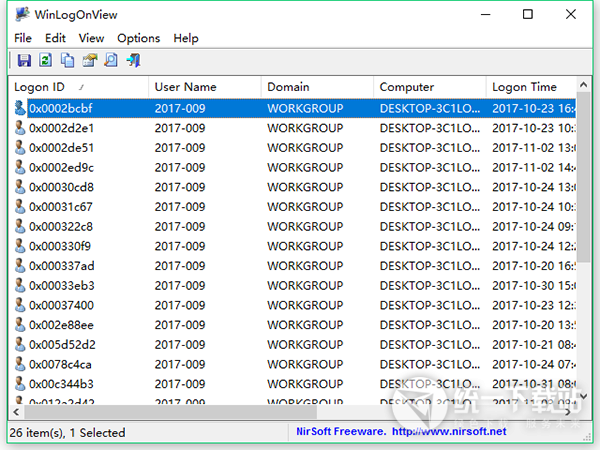Click the NirSoft Freeware status bar text
The width and height of the screenshot is (600, 450).
pyautogui.click(x=341, y=432)
